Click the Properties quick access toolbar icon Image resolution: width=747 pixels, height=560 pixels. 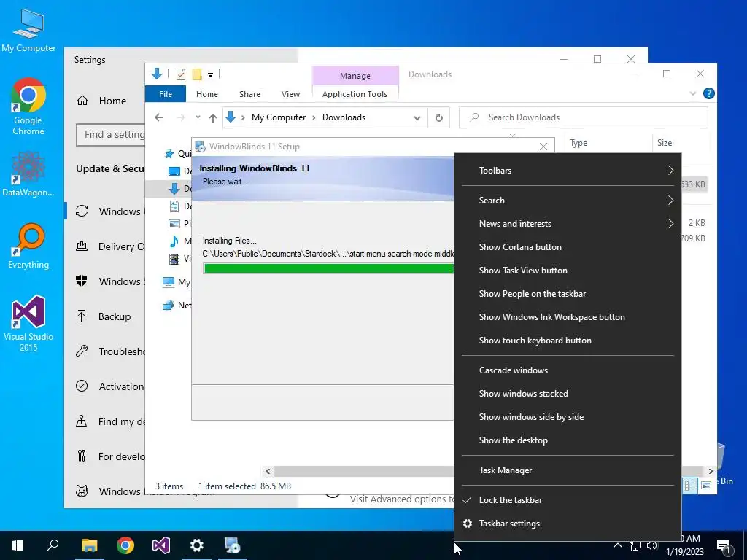coord(181,74)
